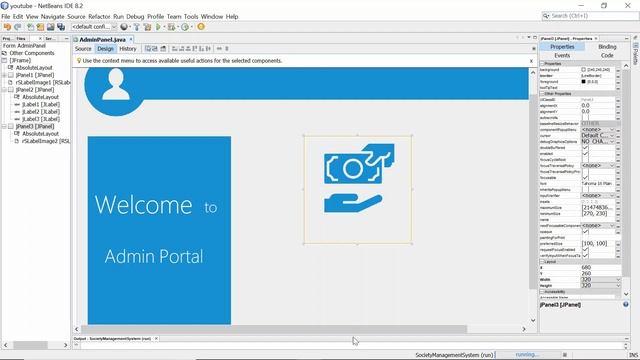Click the green Run Project icon
640x360 pixels.
click(158, 27)
